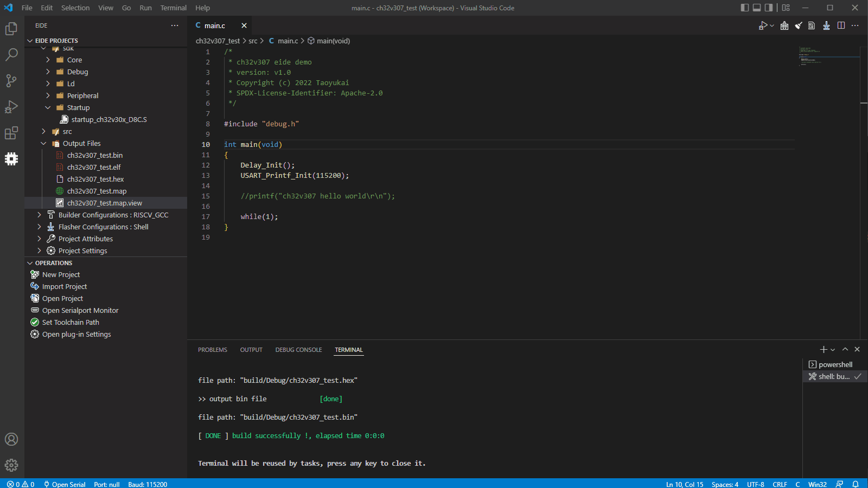Viewport: 868px width, 488px height.
Task: Toggle Panel layout button
Action: [757, 8]
